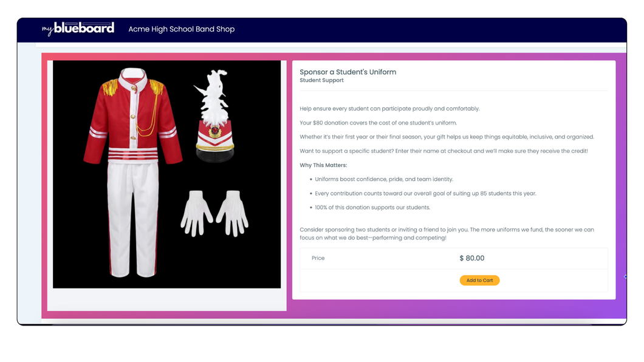Select the marching band uniform product image
This screenshot has height=362, width=644.
point(166,174)
